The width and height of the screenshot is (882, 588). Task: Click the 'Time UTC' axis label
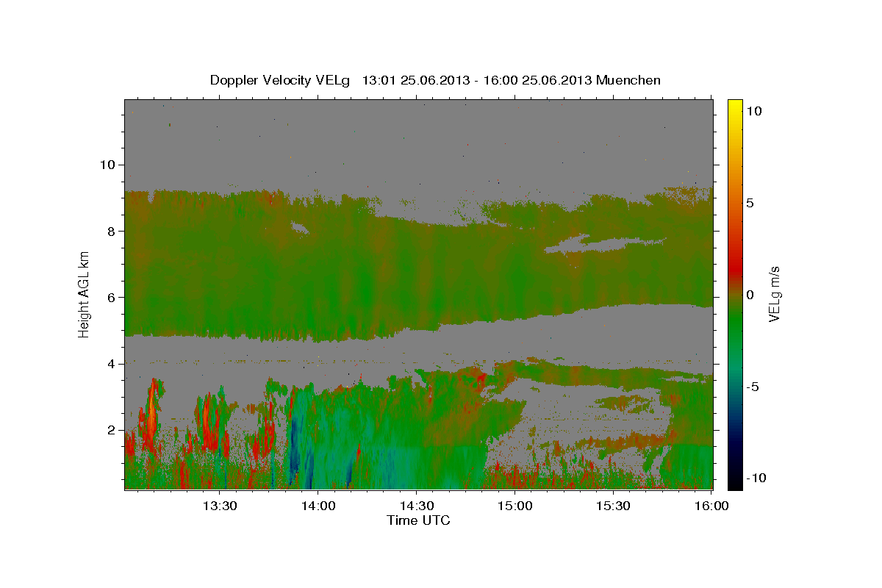point(418,520)
